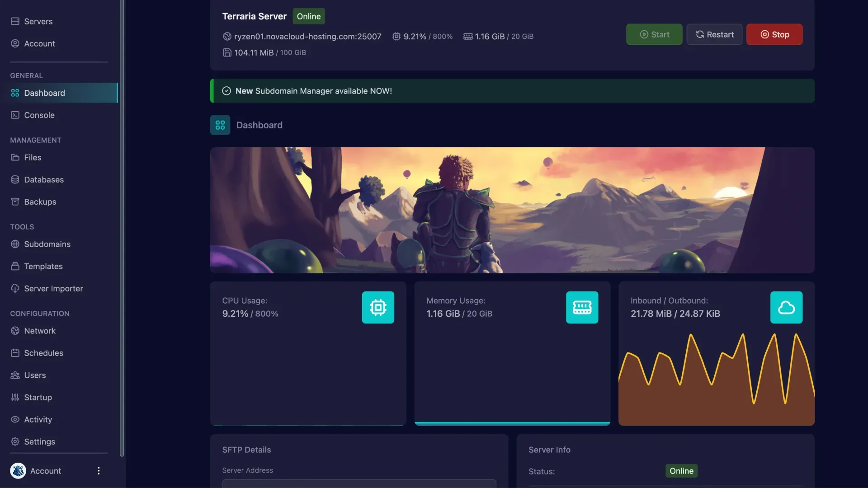Click the teal Memory Usage card icon

(x=582, y=307)
